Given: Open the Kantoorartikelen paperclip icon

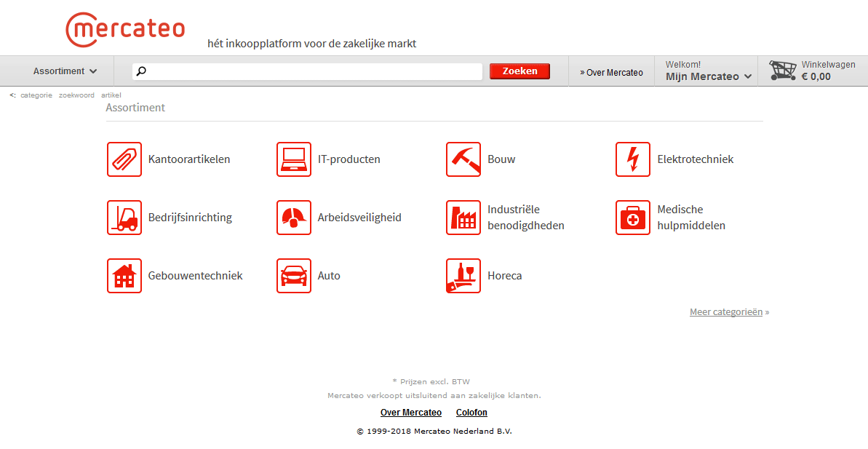Looking at the screenshot, I should pos(124,159).
